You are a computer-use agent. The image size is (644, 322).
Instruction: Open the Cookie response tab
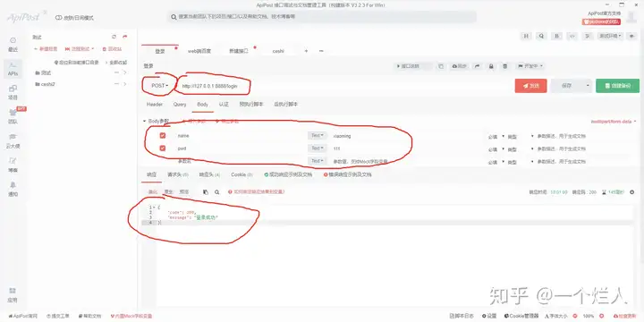pos(241,174)
